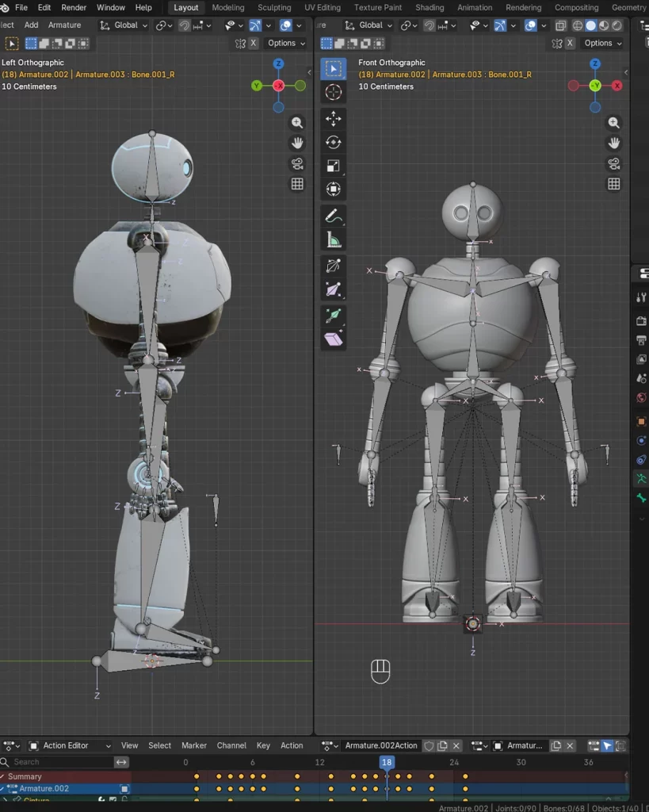Activate the combined Transform tool

[334, 189]
